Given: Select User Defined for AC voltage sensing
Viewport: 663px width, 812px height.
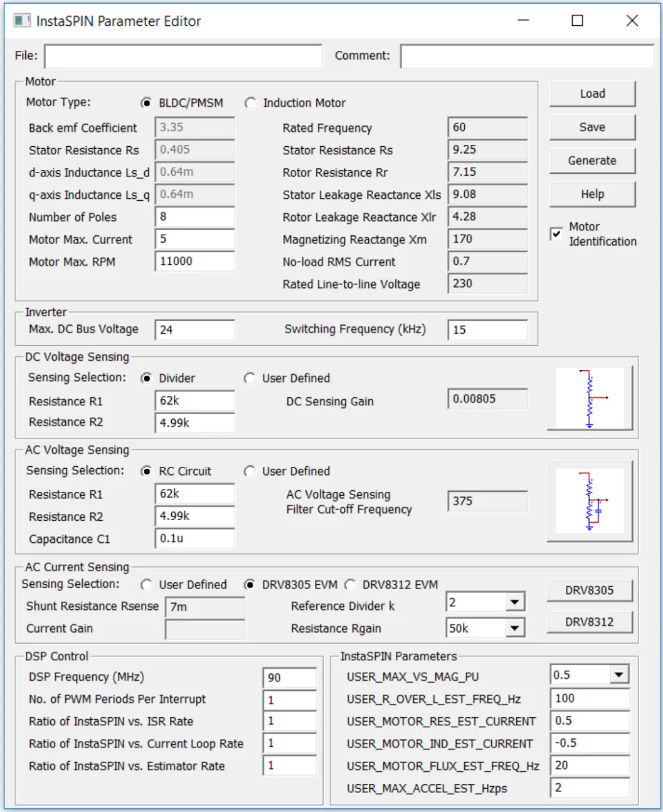Looking at the screenshot, I should (249, 471).
